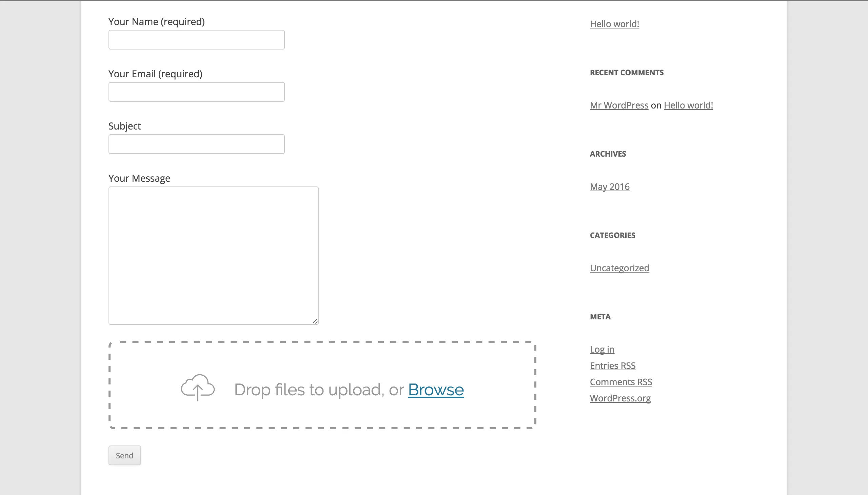Click the Log in link
The image size is (868, 495).
[601, 349]
